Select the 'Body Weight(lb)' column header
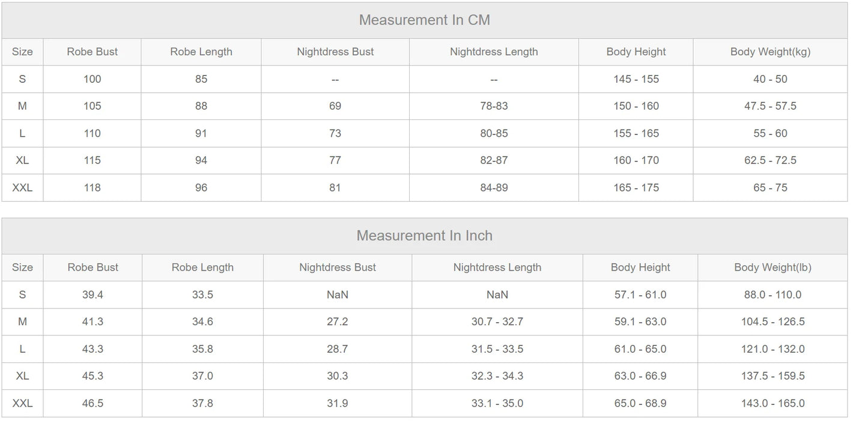This screenshot has width=868, height=423. click(772, 268)
